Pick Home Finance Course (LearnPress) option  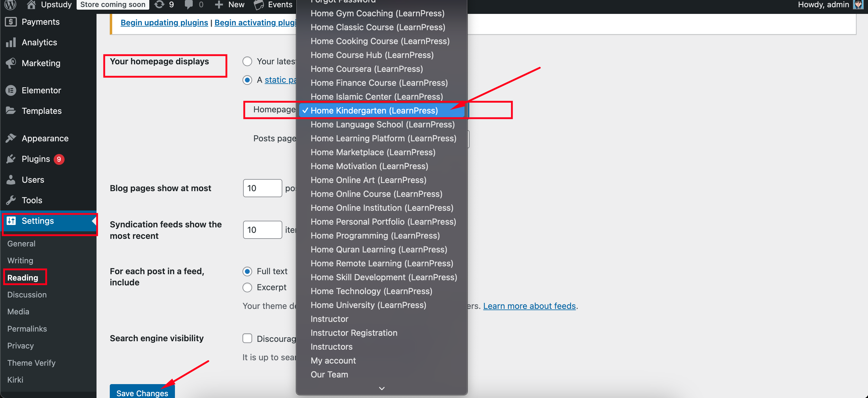(382, 83)
